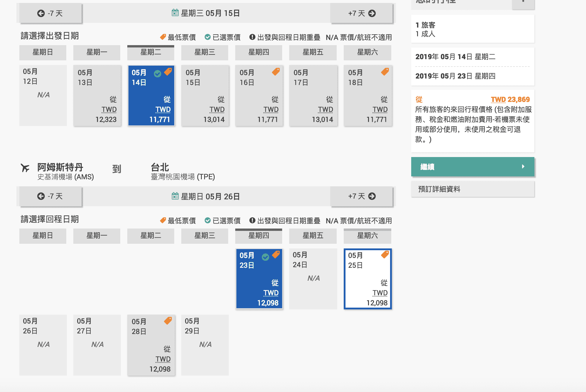Screen dimensions: 586x392
Task: Open 預訂詳細資料 booking details
Action: click(473, 189)
